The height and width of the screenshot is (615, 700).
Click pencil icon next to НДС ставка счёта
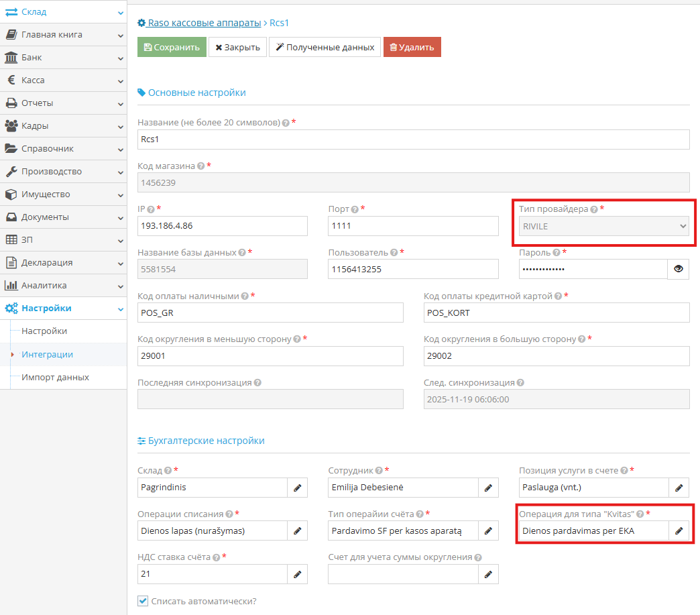tap(297, 574)
